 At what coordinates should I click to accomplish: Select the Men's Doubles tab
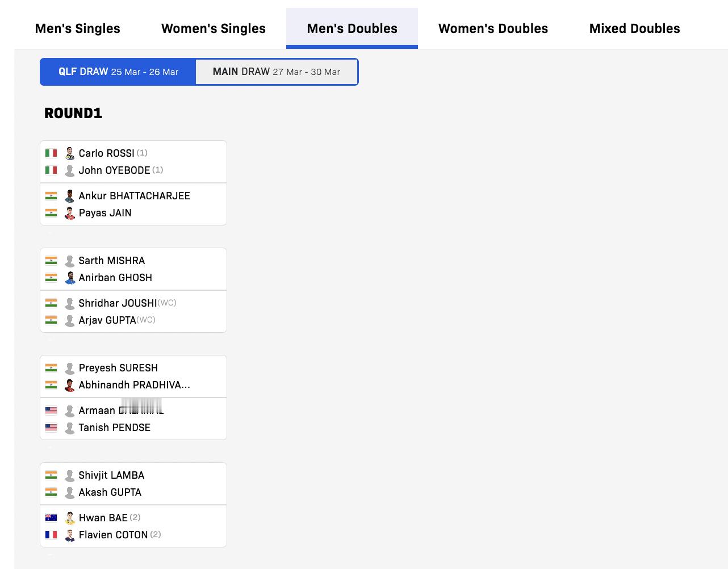pyautogui.click(x=352, y=28)
